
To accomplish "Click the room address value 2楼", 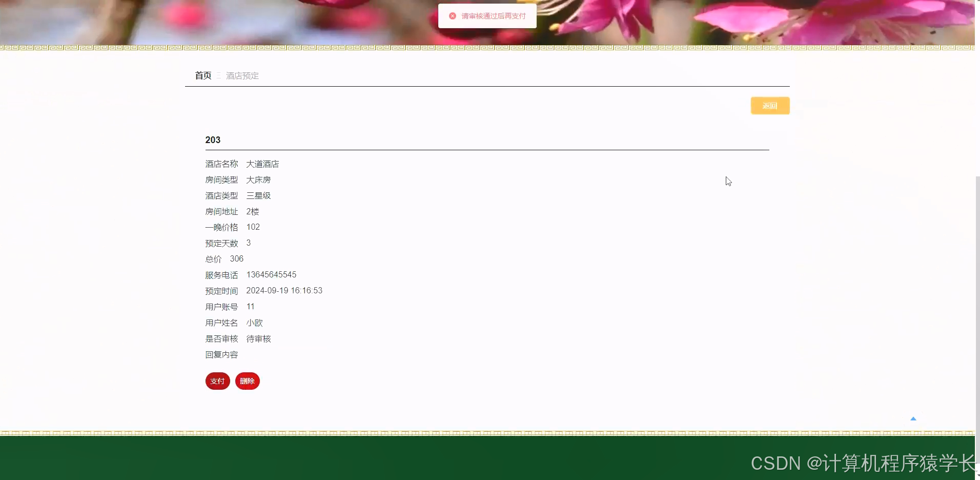I will tap(252, 212).
